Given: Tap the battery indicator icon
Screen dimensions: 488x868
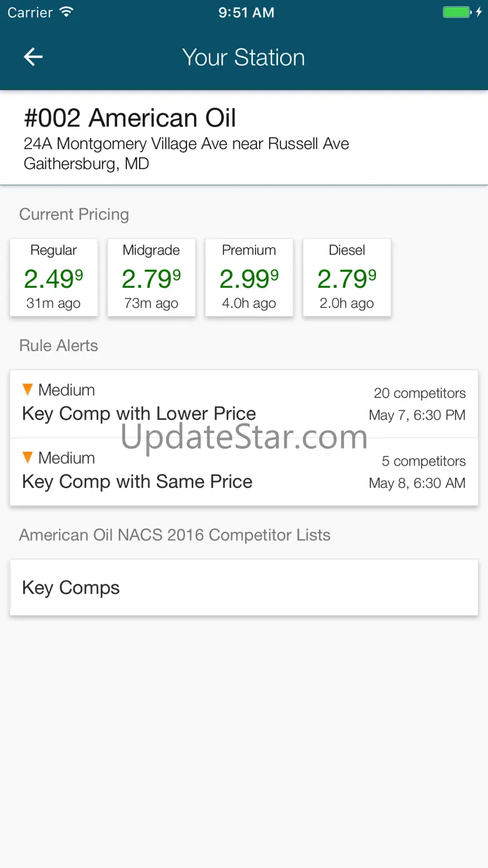Looking at the screenshot, I should pos(457,13).
